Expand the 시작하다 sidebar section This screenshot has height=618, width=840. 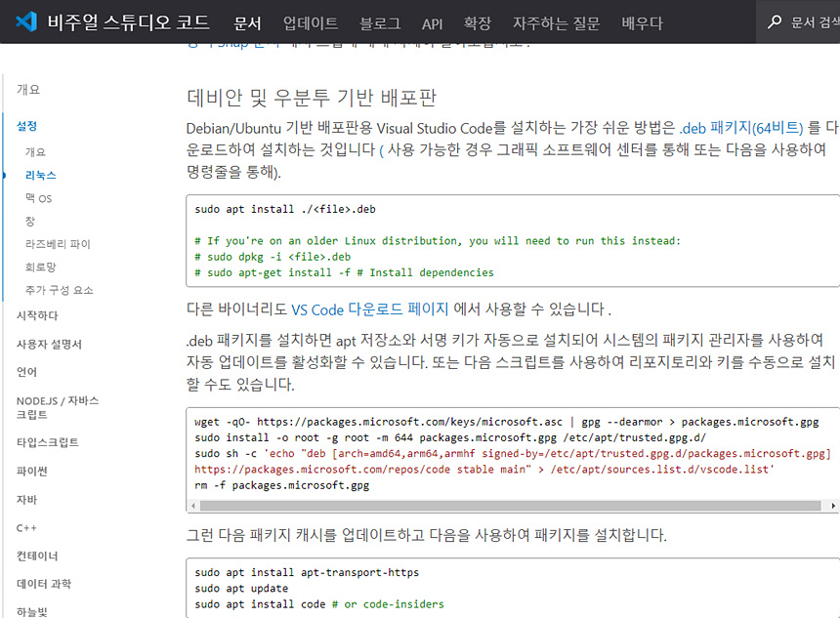(37, 315)
